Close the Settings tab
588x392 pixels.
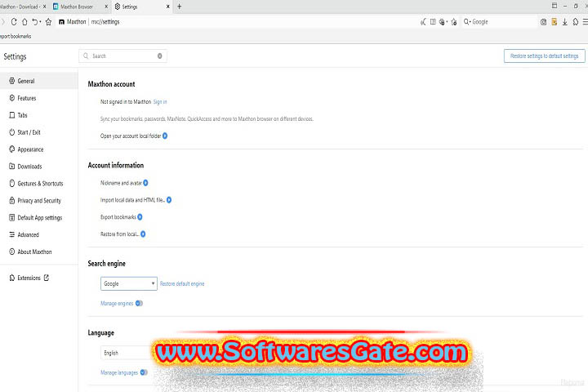point(167,7)
